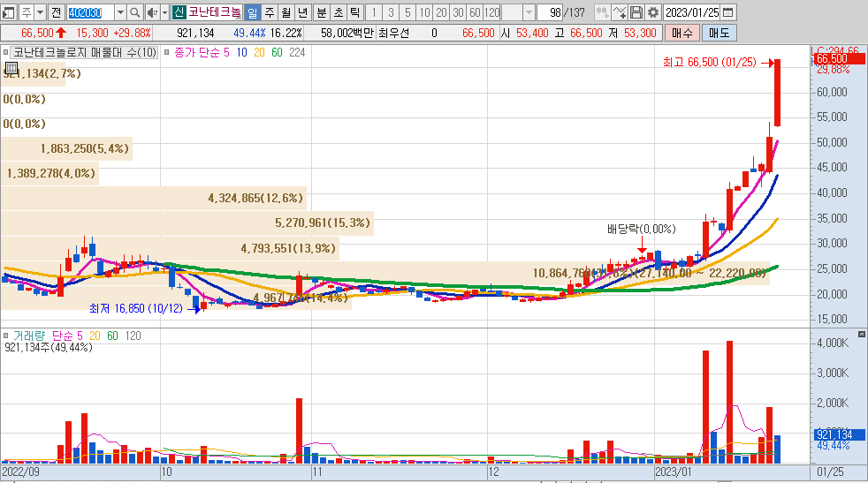Click the 4,324,865(12.6%) volume profile bar
Viewport: 868px width, 483px height.
click(153, 198)
